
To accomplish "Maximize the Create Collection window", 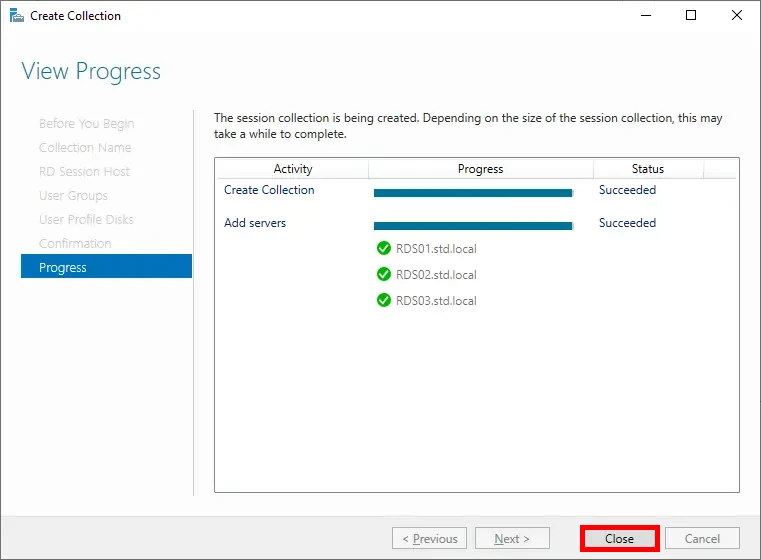I will (691, 16).
